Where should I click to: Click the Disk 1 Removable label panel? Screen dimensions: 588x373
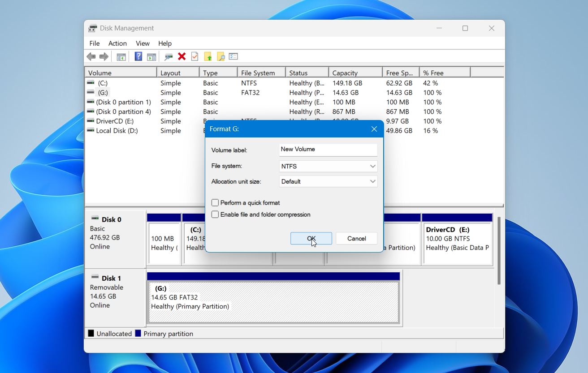click(115, 297)
